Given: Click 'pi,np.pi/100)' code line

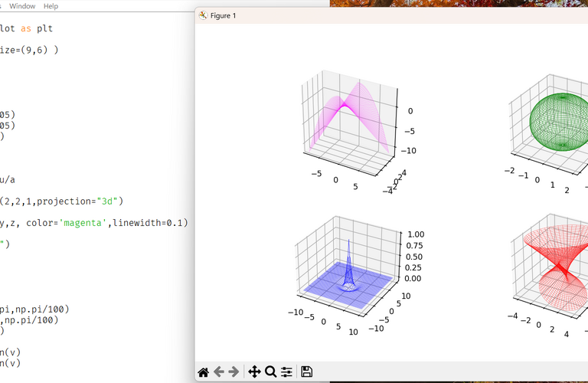Looking at the screenshot, I should coord(34,309).
